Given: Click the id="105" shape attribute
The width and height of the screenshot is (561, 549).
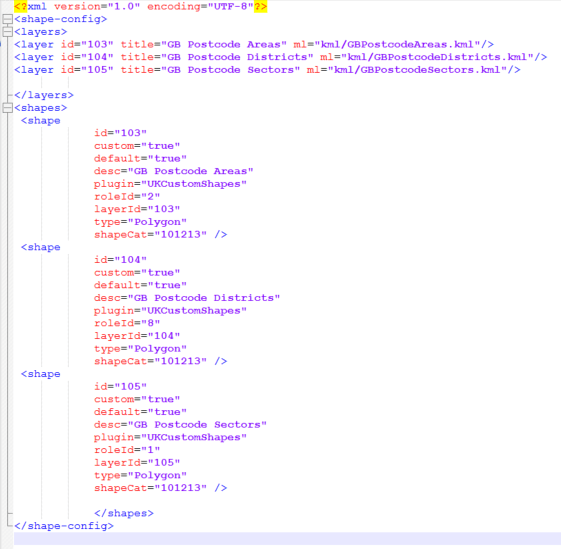Looking at the screenshot, I should [120, 387].
